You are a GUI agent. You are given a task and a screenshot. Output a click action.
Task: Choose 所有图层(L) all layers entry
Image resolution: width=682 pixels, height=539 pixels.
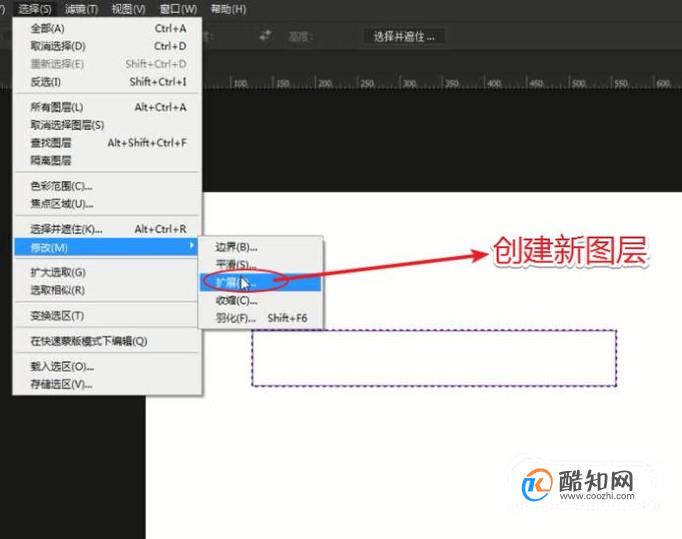coord(108,107)
